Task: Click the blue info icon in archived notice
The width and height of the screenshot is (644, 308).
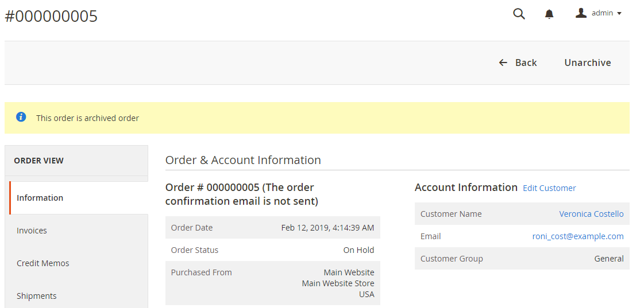Action: click(x=21, y=117)
